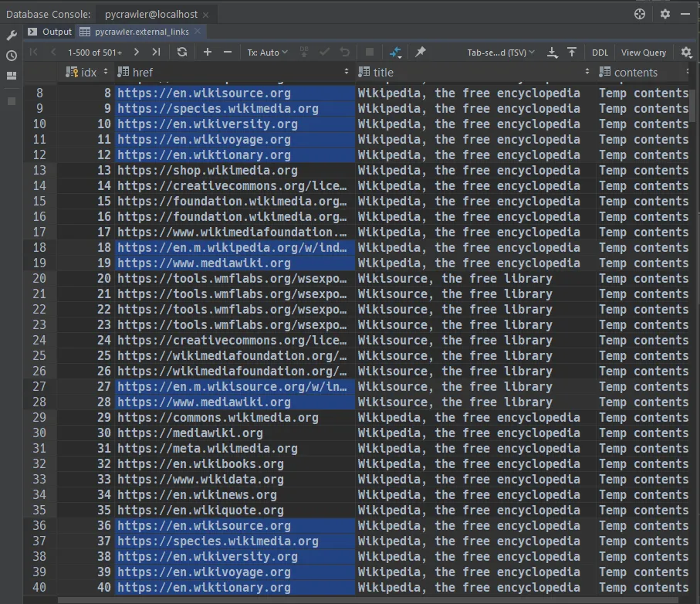The width and height of the screenshot is (700, 604).
Task: Select href cell in row 27 en.m.wikisource.org
Action: click(235, 386)
